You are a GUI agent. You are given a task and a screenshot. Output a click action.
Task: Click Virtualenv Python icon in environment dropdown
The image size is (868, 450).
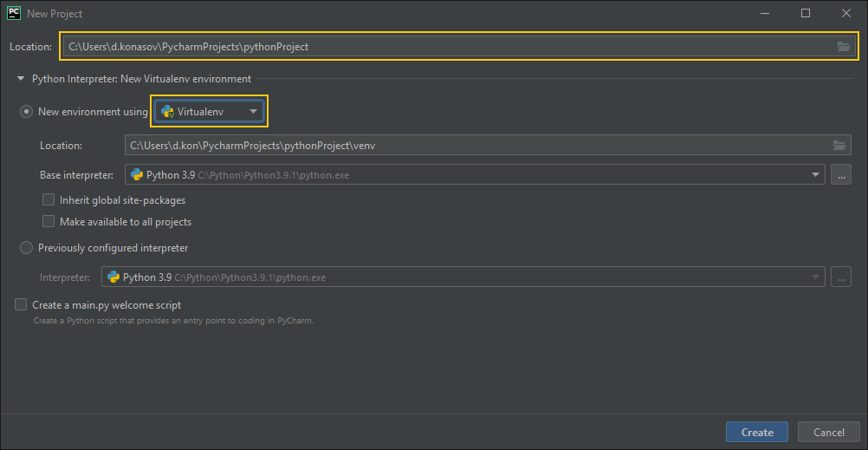[x=167, y=111]
